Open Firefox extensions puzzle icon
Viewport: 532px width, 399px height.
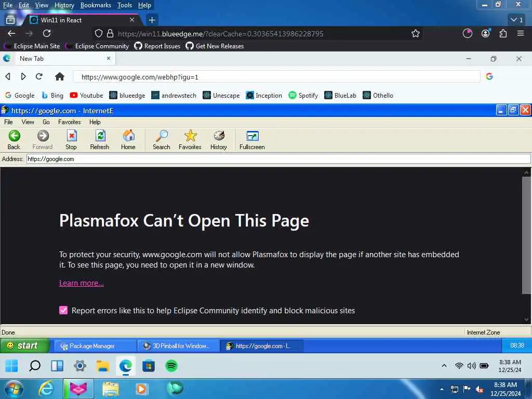pyautogui.click(x=503, y=33)
